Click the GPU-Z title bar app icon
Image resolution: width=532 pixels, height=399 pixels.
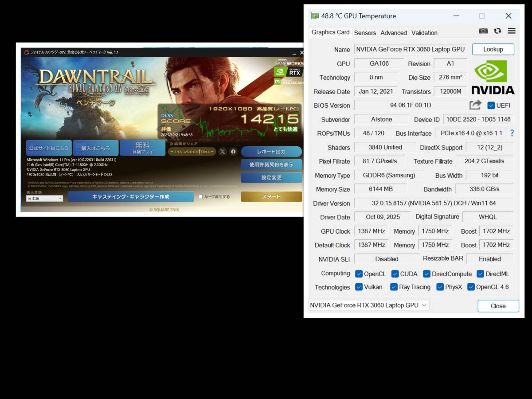pyautogui.click(x=315, y=16)
